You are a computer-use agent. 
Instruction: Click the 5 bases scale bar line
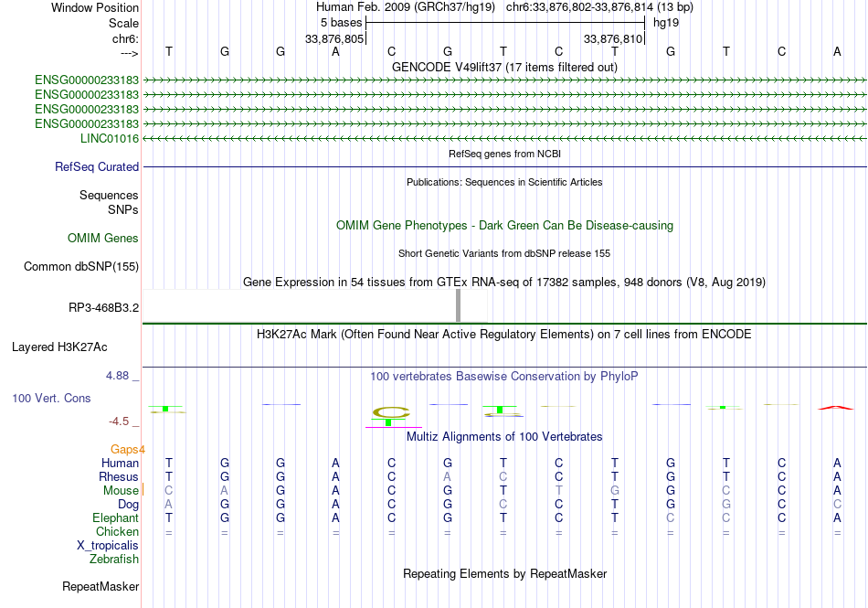(505, 23)
